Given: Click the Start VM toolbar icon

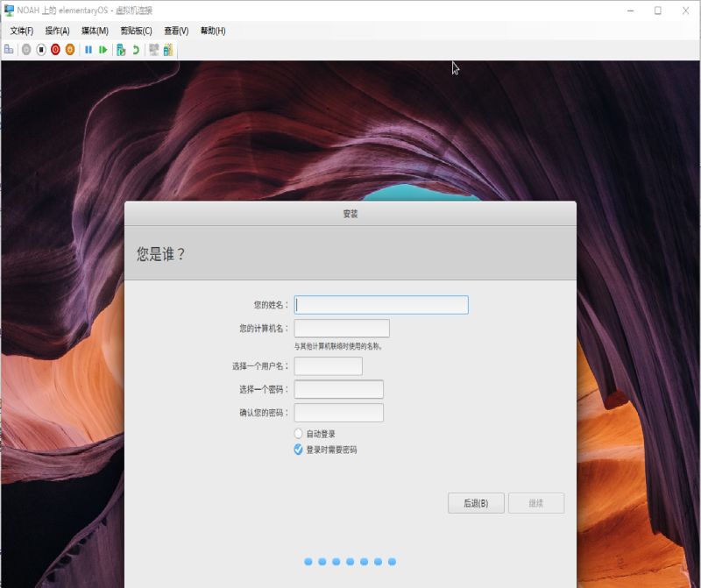Looking at the screenshot, I should 25,50.
